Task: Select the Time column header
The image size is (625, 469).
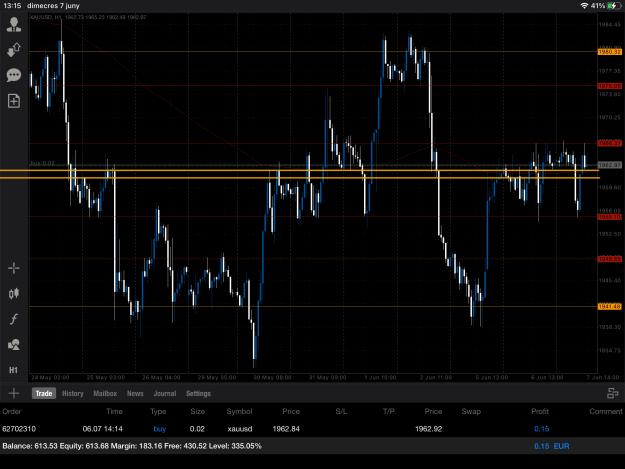Action: click(x=114, y=411)
